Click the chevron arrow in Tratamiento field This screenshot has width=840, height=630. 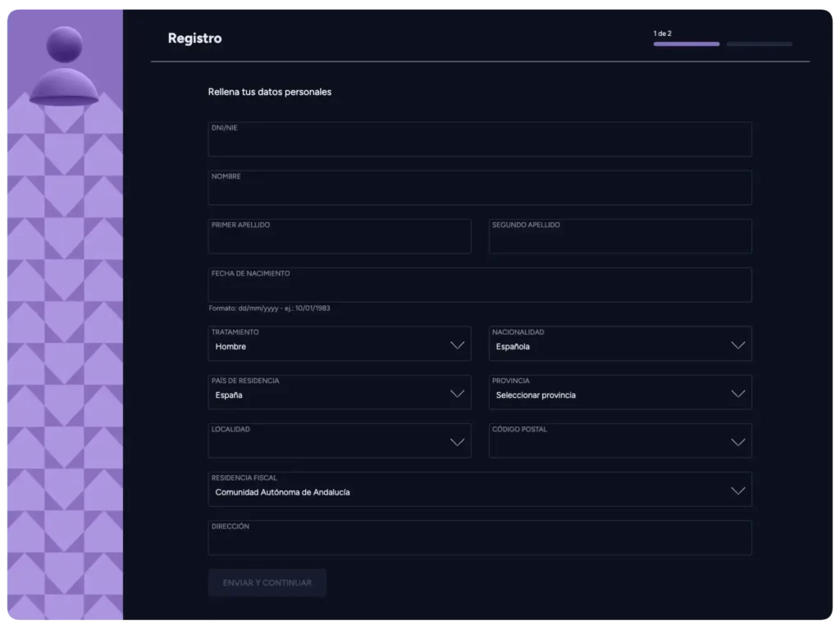coord(457,345)
